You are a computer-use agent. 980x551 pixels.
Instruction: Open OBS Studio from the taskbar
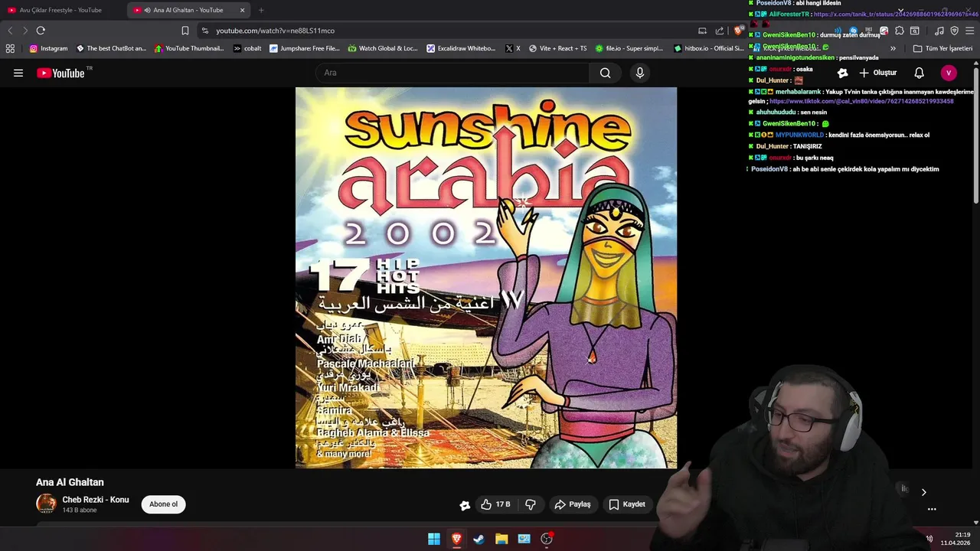pyautogui.click(x=547, y=539)
